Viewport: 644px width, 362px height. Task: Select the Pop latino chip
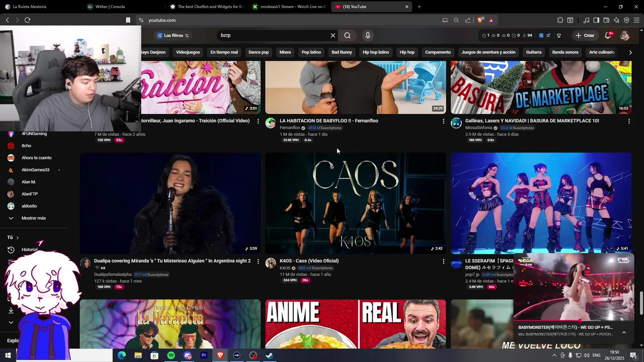(311, 52)
